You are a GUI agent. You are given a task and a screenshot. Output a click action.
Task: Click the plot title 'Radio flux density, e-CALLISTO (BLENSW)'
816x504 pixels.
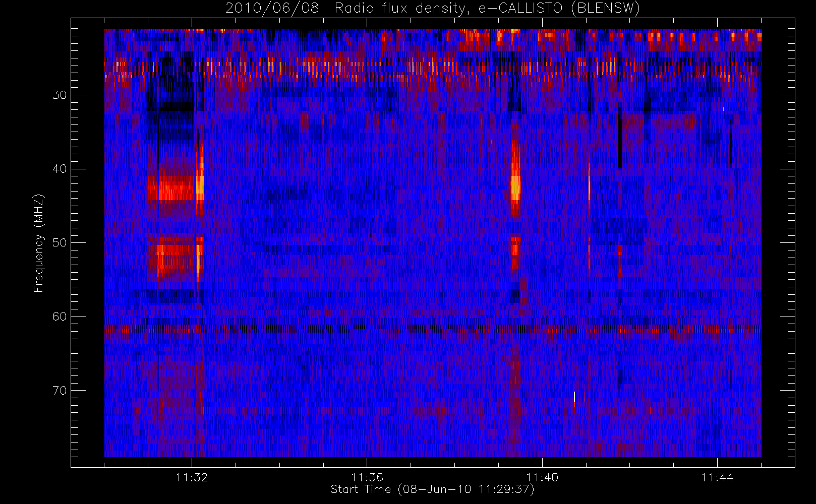487,9
